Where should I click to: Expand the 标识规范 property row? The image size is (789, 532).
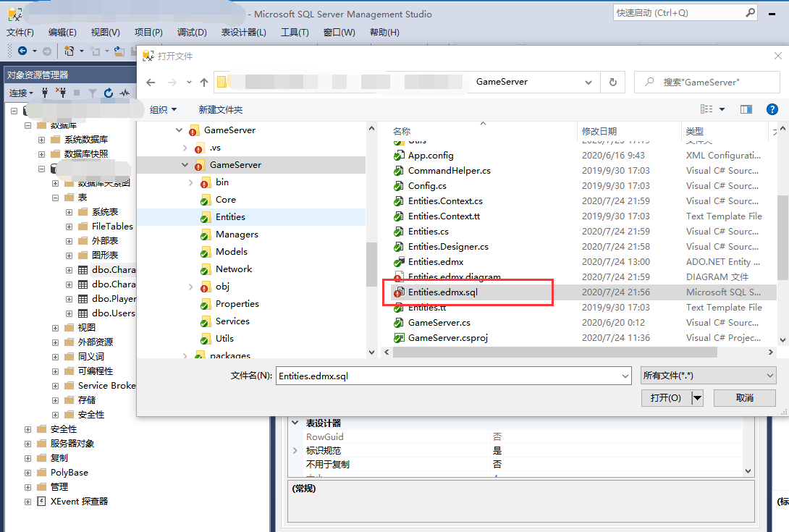pyautogui.click(x=295, y=450)
